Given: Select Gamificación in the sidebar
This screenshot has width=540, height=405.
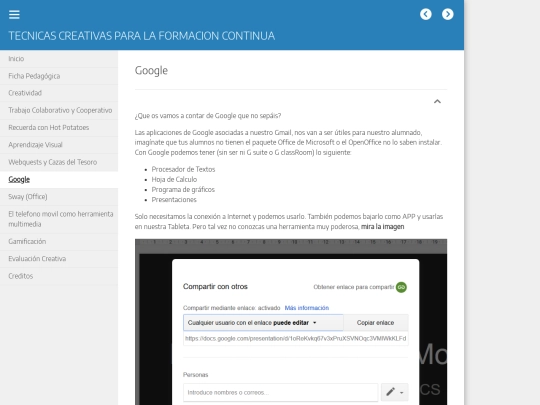Looking at the screenshot, I should 59,242.
